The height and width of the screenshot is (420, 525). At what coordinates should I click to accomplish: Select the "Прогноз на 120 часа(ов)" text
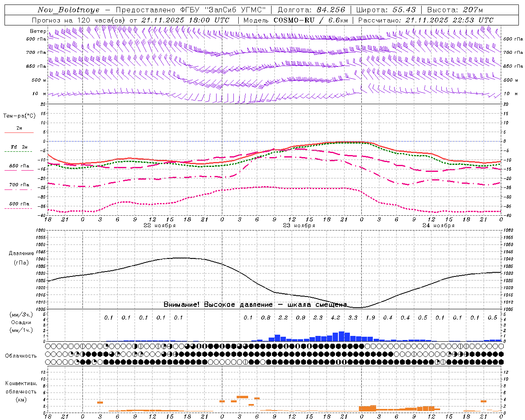tap(79, 20)
